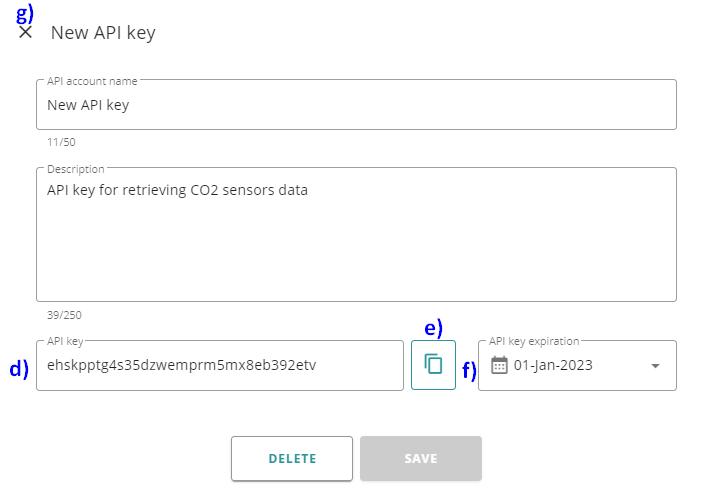The height and width of the screenshot is (504, 711).
Task: Select the generated API key text field
Action: coord(220,365)
